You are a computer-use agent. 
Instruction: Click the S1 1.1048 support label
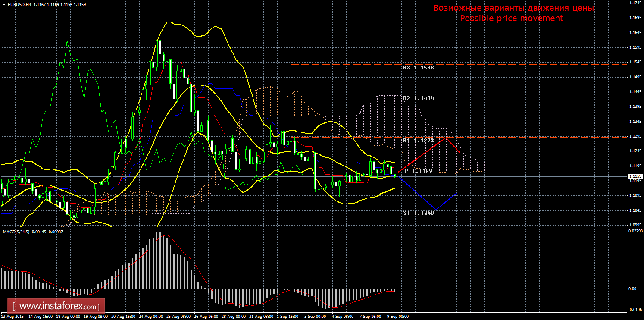pos(418,213)
